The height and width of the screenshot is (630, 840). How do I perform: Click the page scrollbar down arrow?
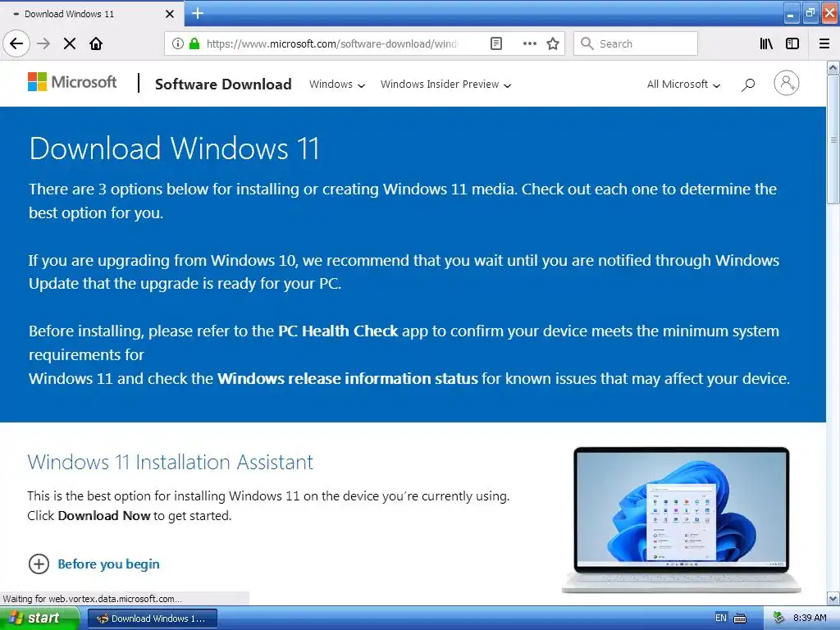click(833, 598)
